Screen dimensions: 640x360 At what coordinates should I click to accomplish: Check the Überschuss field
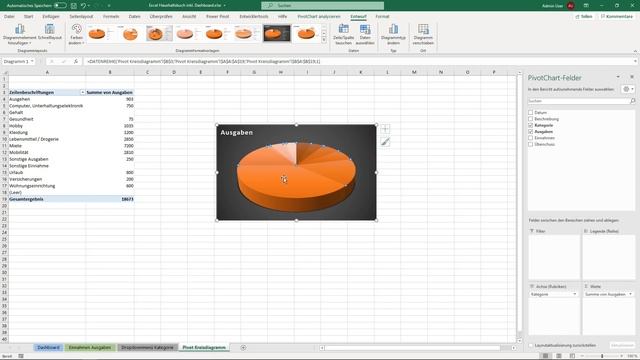click(x=531, y=144)
